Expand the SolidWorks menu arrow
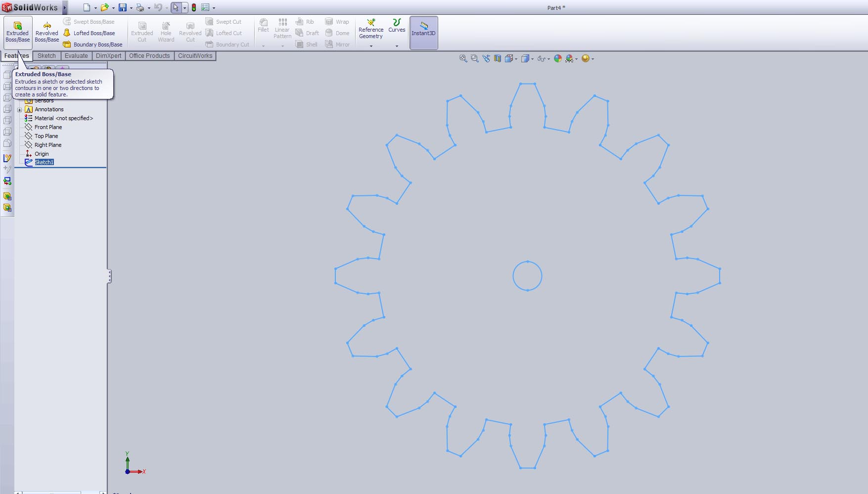Image resolution: width=868 pixels, height=494 pixels. coord(65,7)
